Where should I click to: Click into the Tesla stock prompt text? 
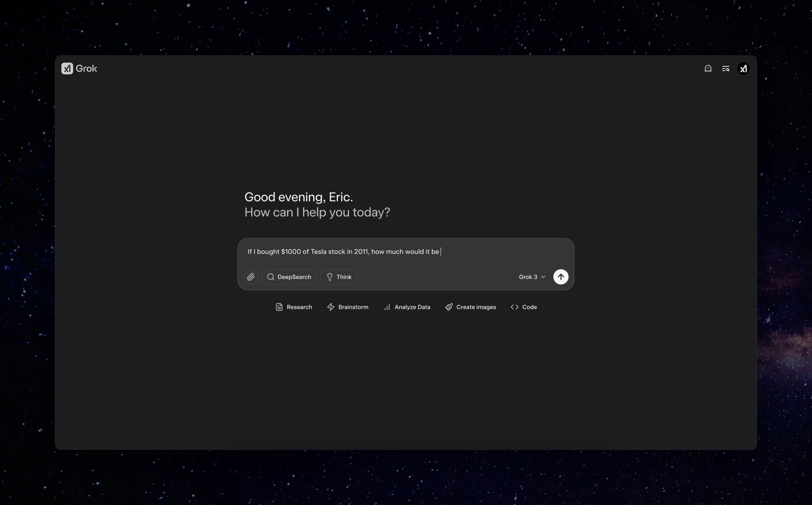[x=343, y=252]
